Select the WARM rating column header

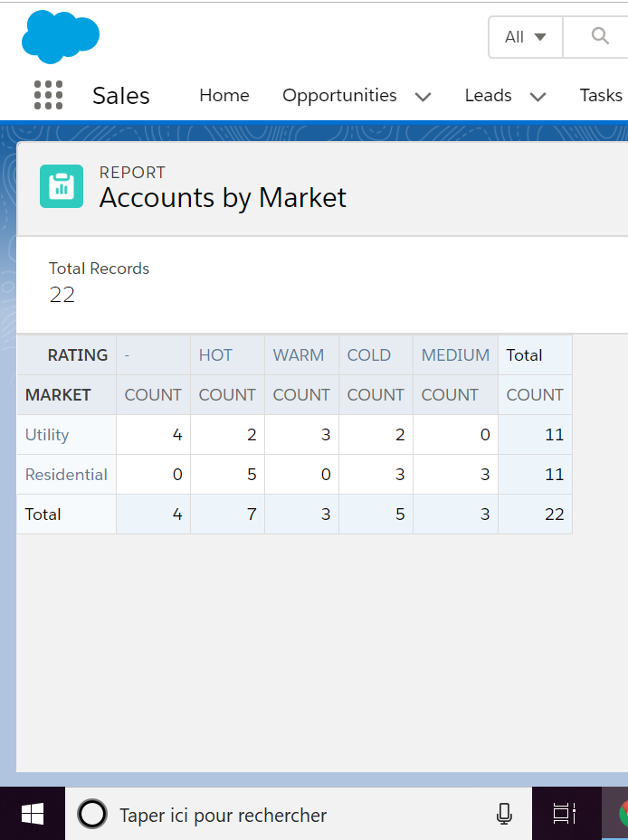click(298, 355)
